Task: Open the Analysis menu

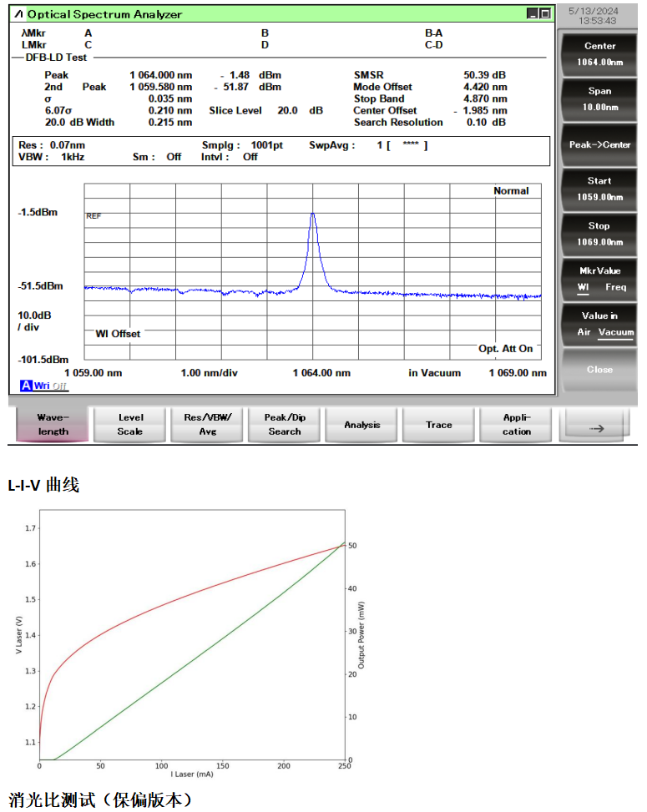Action: point(361,424)
